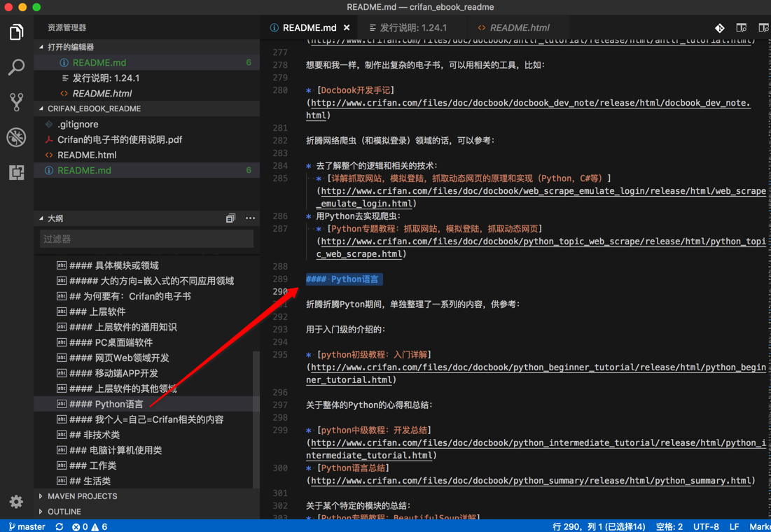Collapse all items in the outline panel
The image size is (771, 532).
tap(230, 218)
